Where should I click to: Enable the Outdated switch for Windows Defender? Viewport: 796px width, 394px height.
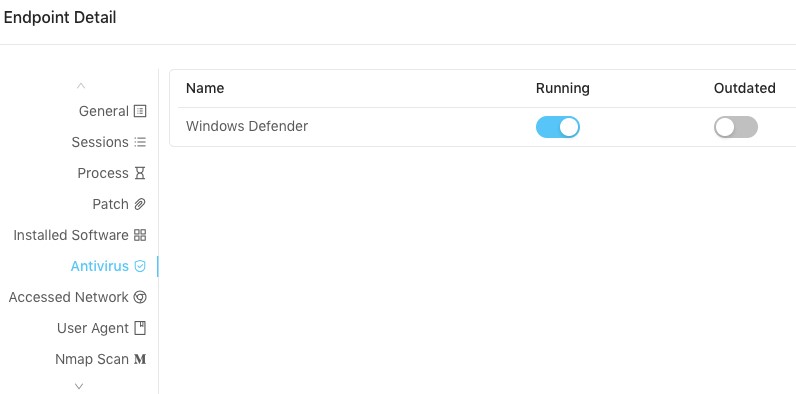736,127
